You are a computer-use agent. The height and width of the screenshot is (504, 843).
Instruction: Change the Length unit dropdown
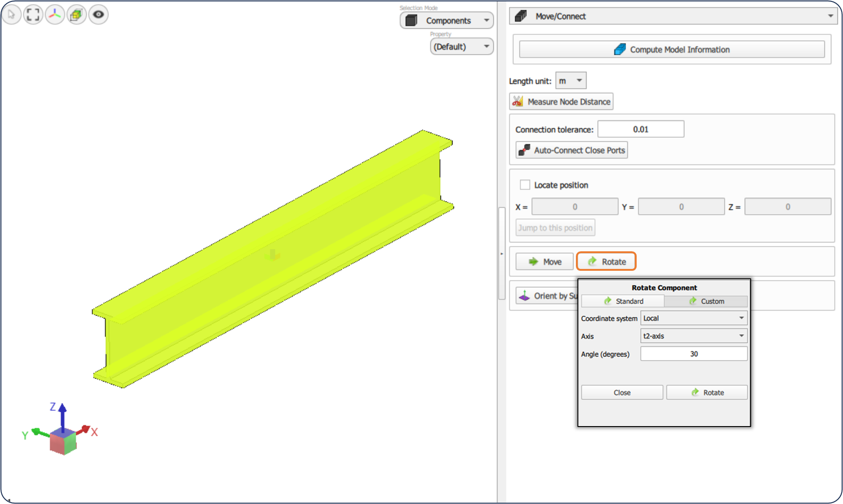[x=571, y=81]
